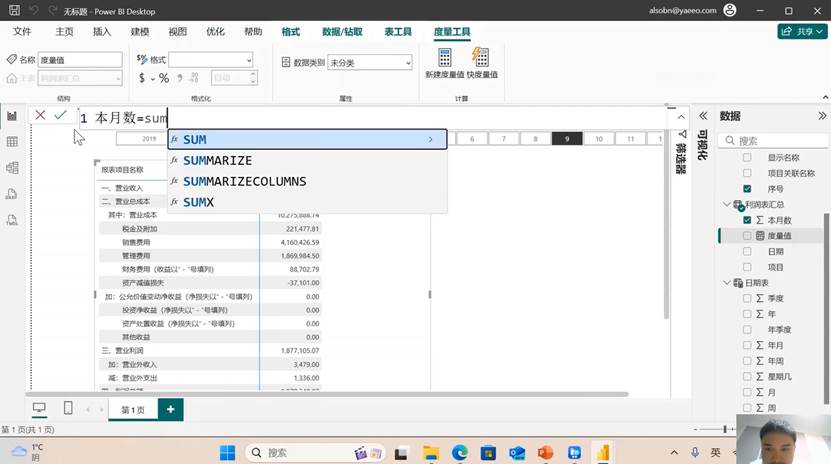Commit the formula with the checkmark icon
831x464 pixels.
pos(60,115)
